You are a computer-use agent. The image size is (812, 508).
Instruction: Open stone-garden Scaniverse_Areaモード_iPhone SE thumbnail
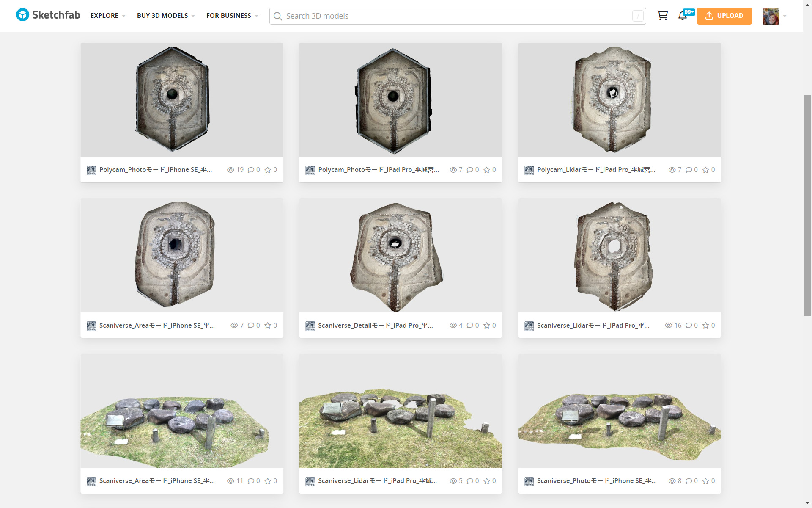point(182,411)
